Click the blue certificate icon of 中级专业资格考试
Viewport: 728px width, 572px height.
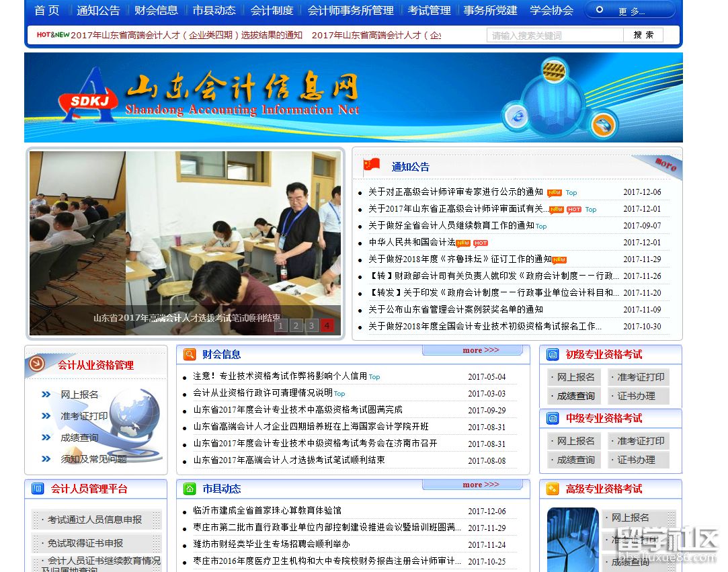552,418
